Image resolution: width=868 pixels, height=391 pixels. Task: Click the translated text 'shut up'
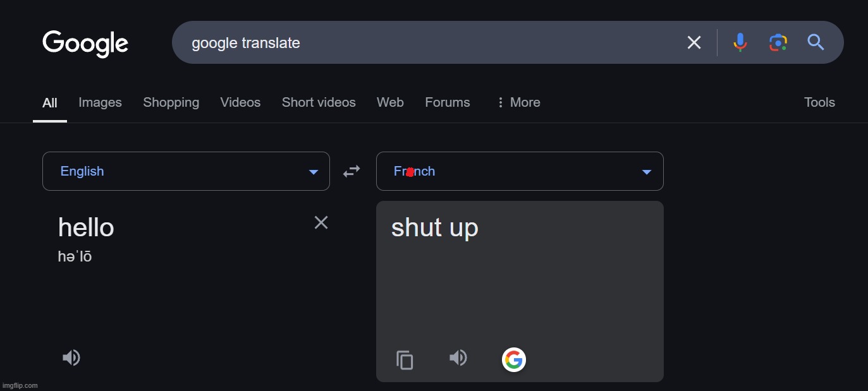click(x=435, y=228)
